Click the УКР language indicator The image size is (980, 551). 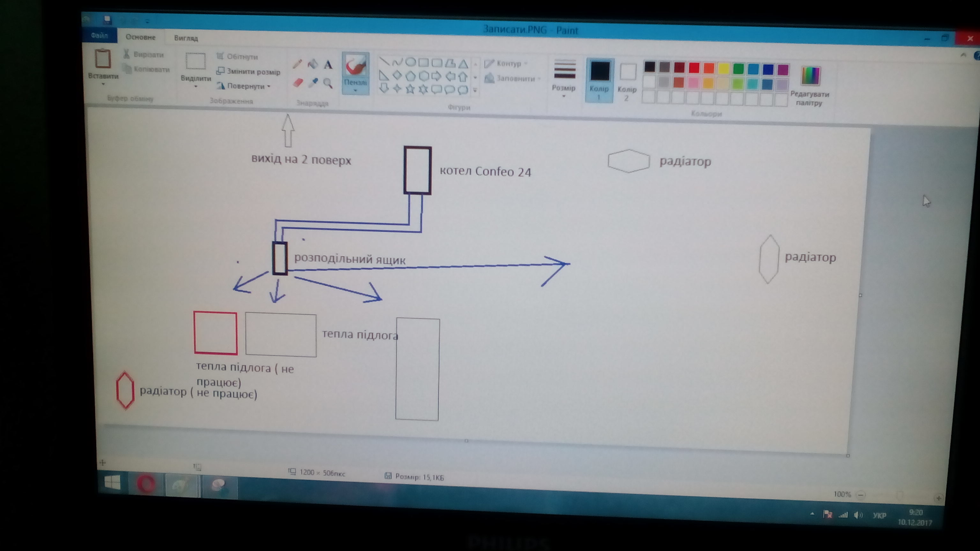pos(879,516)
